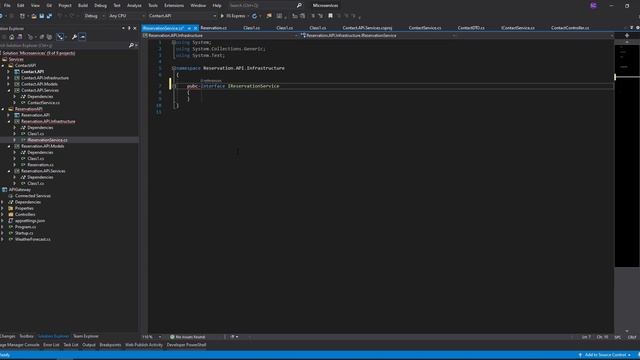
Task: Select Connected Services under APIGateway
Action: 33,196
